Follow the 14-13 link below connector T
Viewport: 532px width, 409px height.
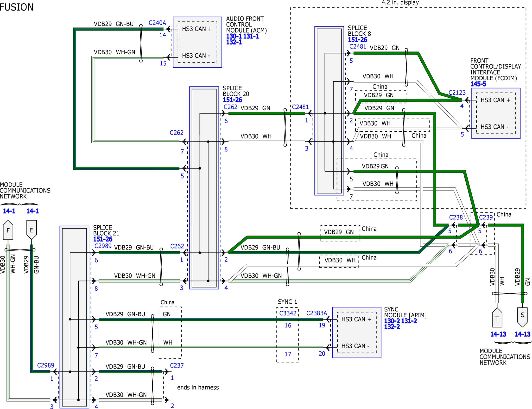[498, 334]
